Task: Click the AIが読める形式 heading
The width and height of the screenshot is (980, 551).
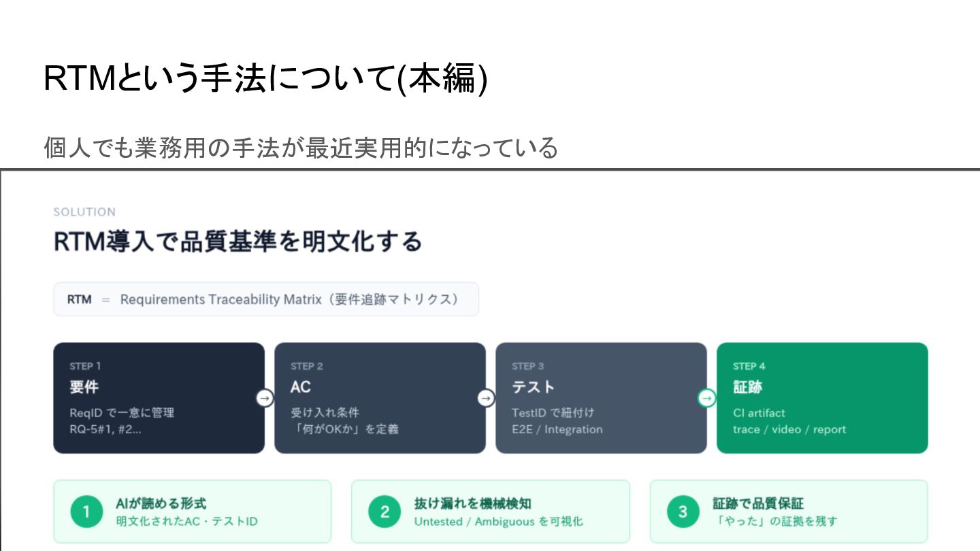Action: pos(161,503)
